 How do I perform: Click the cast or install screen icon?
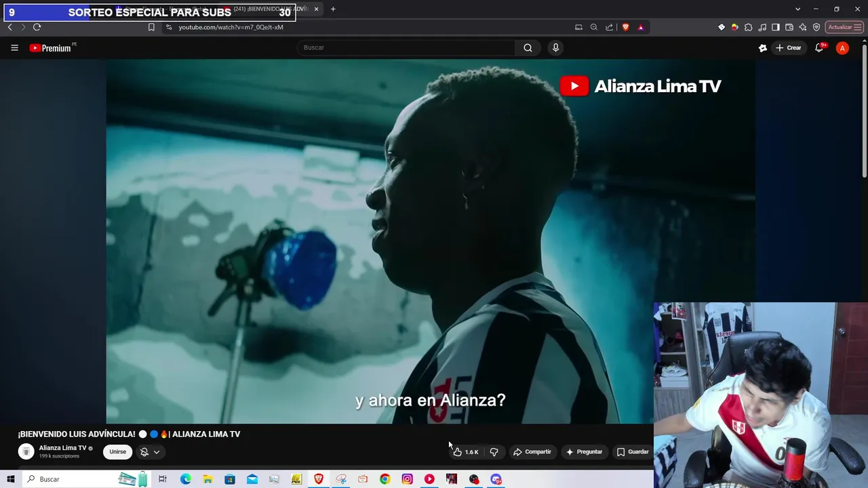click(x=578, y=27)
